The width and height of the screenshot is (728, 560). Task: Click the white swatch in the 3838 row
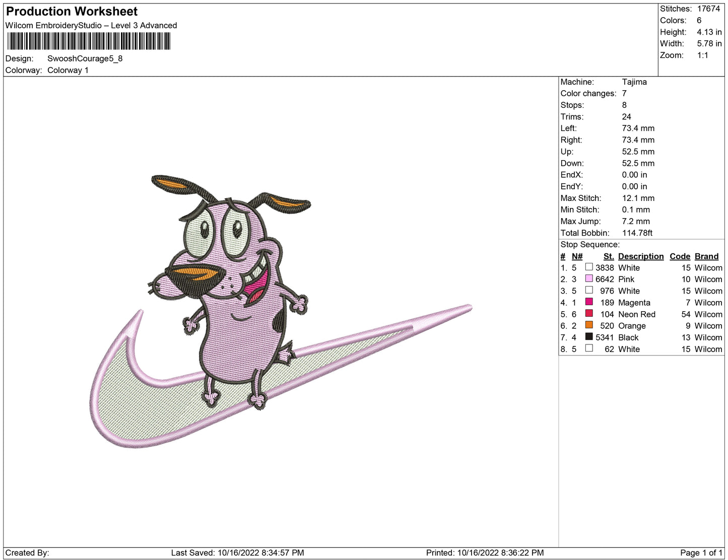[x=589, y=267]
